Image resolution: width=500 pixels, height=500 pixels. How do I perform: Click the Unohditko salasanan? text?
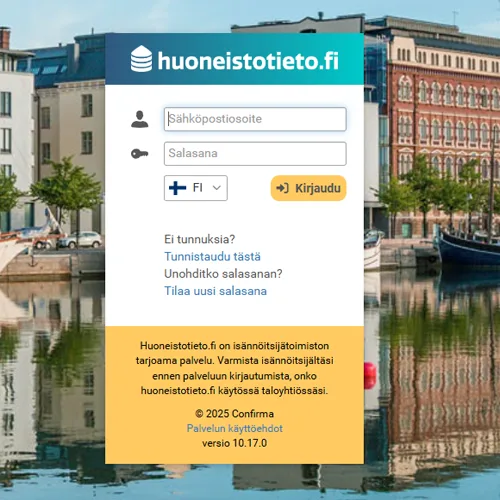[x=223, y=274]
